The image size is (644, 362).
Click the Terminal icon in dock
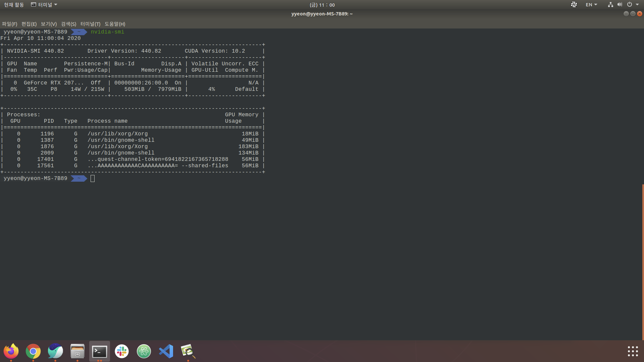point(100,351)
